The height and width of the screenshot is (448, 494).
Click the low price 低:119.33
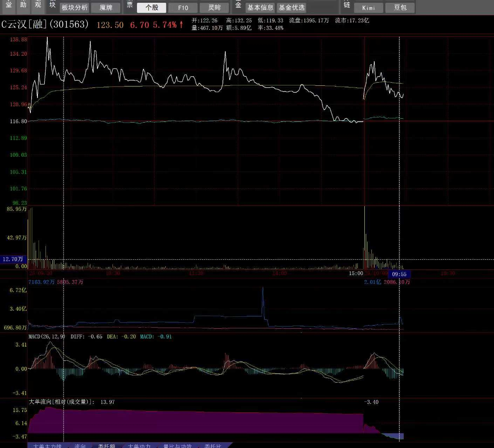tap(270, 21)
